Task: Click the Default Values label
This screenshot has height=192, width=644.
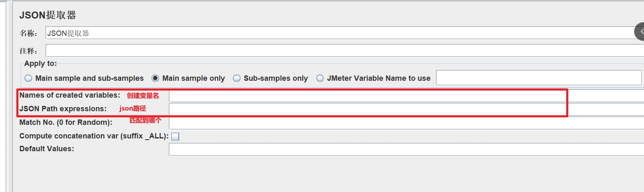Action: [46, 149]
